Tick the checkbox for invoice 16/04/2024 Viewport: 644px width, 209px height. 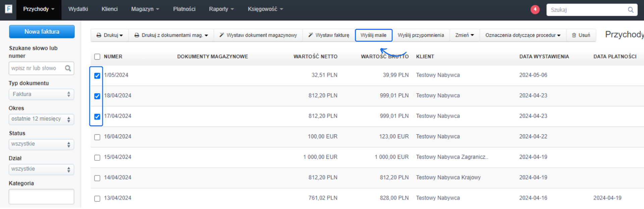tap(97, 137)
